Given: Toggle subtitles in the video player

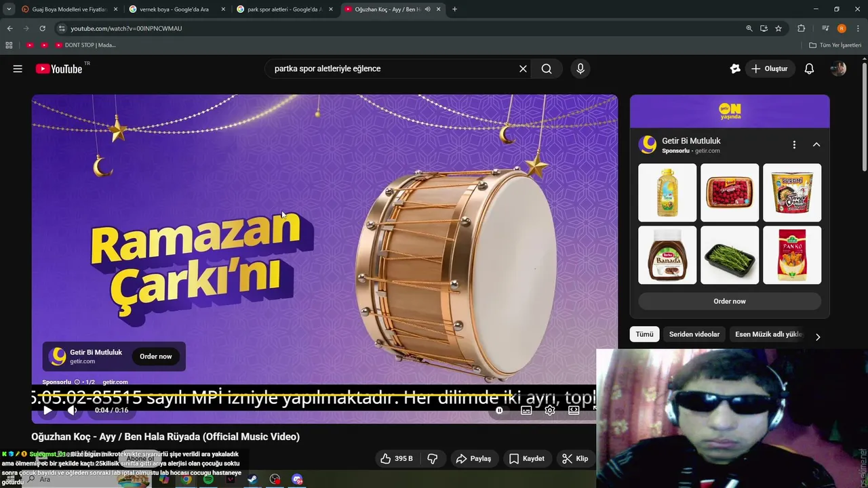Looking at the screenshot, I should pyautogui.click(x=526, y=410).
